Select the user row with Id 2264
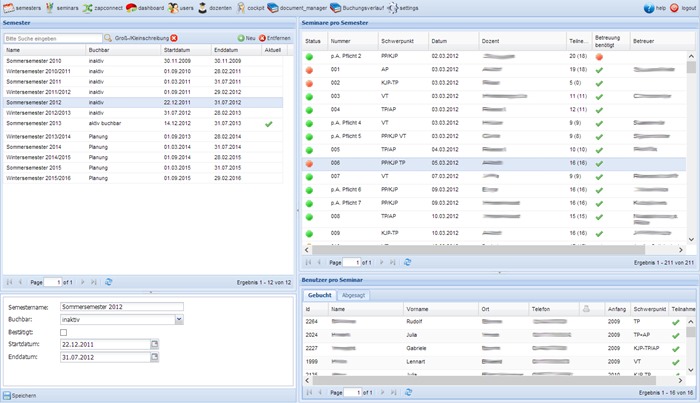Screen dimensions: 700x403 [x=494, y=322]
